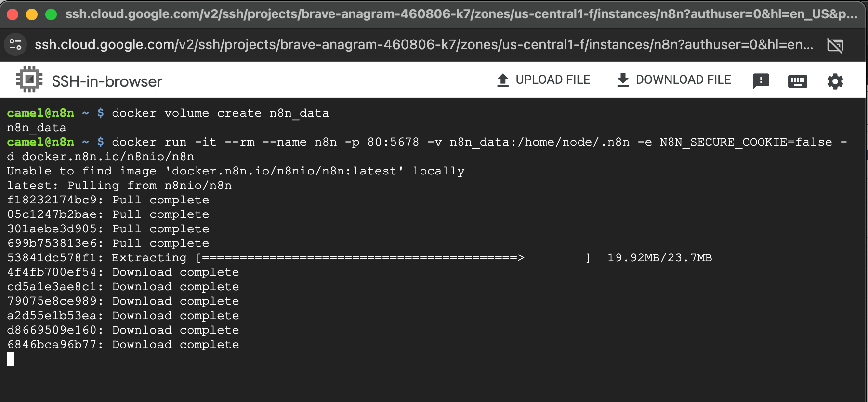Click the docker volume create command line
Image resolution: width=868 pixels, height=402 pixels.
(x=220, y=113)
